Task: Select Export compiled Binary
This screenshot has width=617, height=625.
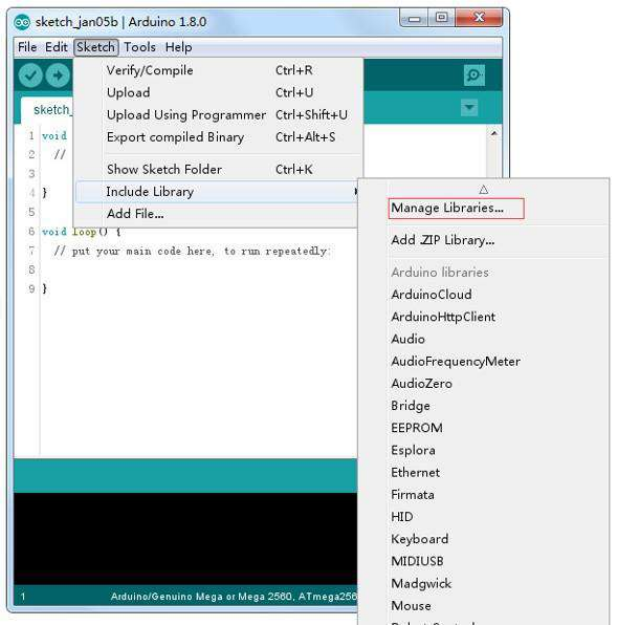Action: 218,137
